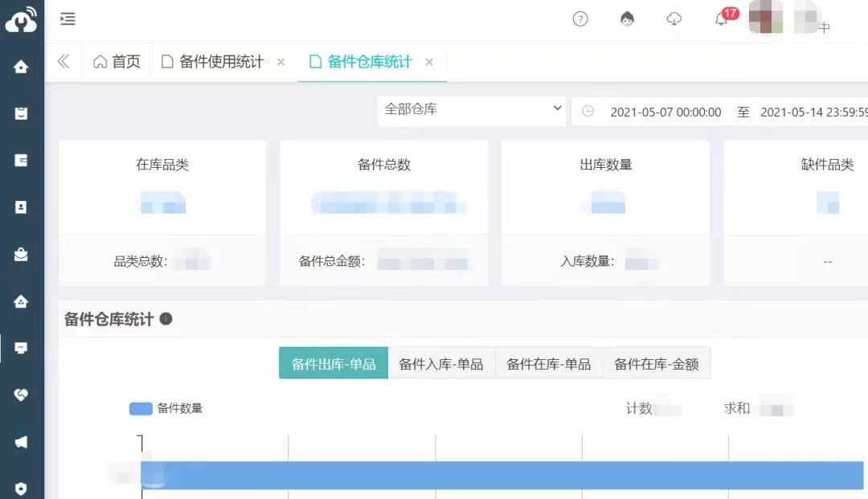Click the blue horizontal chart bar
Viewport: 868px width, 499px height.
point(502,476)
